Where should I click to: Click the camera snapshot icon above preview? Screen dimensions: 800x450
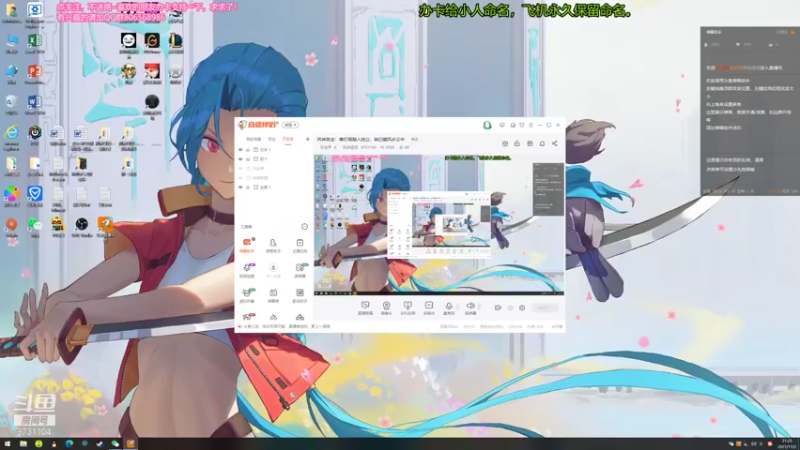(505, 143)
